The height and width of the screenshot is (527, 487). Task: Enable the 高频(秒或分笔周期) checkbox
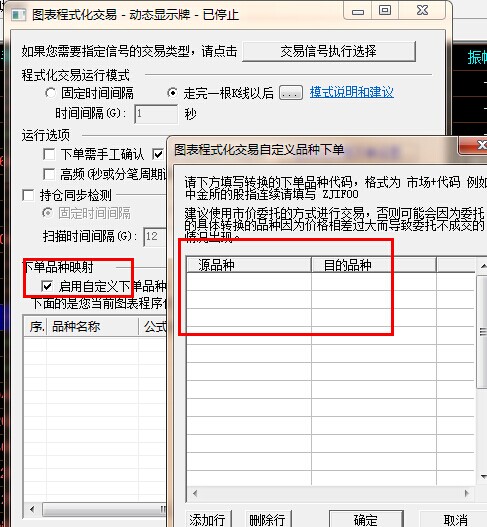coord(49,174)
